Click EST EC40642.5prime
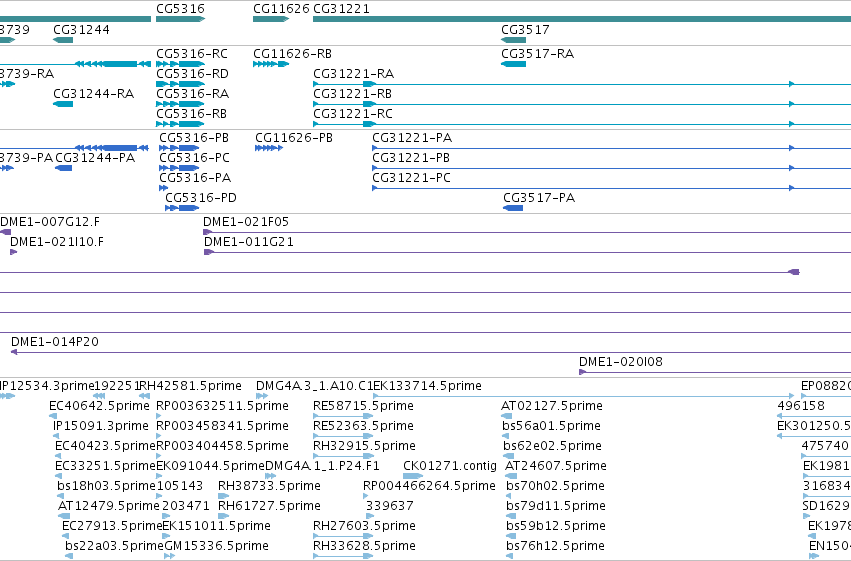851x561 pixels. tap(99, 405)
